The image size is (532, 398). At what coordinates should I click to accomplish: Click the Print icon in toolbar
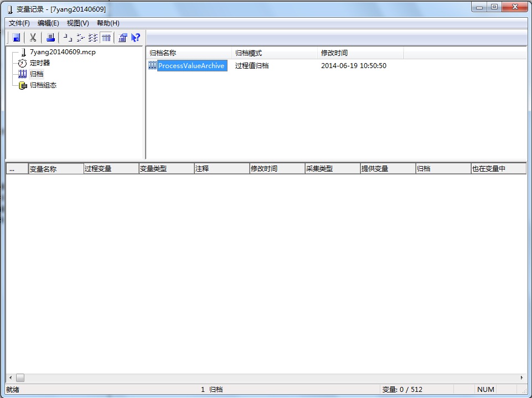pyautogui.click(x=50, y=38)
